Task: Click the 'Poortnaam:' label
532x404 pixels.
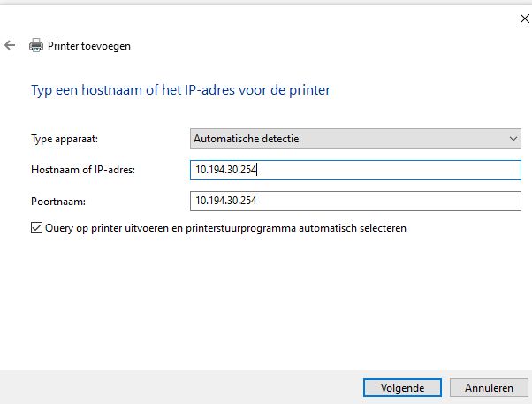Action: [x=53, y=202]
